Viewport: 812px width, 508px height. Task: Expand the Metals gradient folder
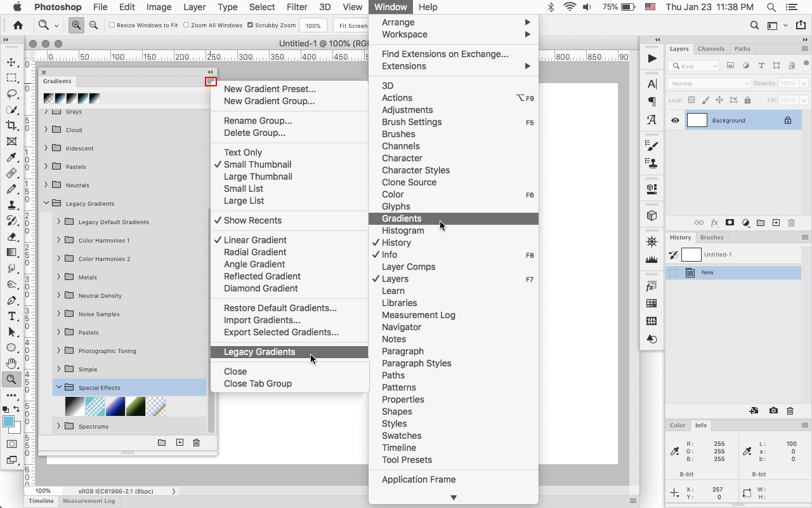(x=59, y=277)
